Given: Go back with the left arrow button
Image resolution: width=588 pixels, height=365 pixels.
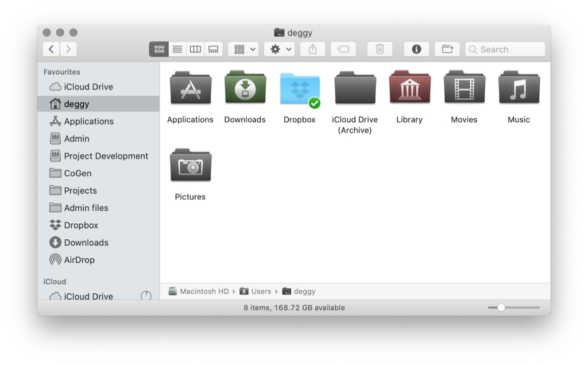Looking at the screenshot, I should tap(51, 49).
